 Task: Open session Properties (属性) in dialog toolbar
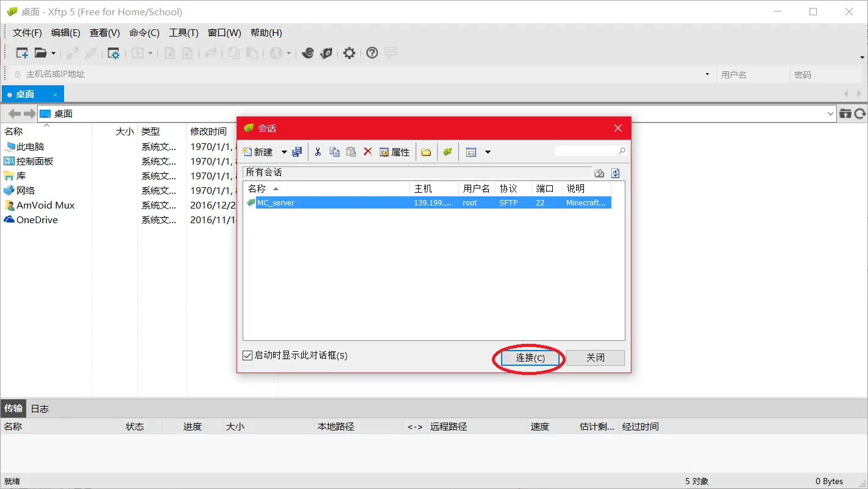pyautogui.click(x=394, y=152)
